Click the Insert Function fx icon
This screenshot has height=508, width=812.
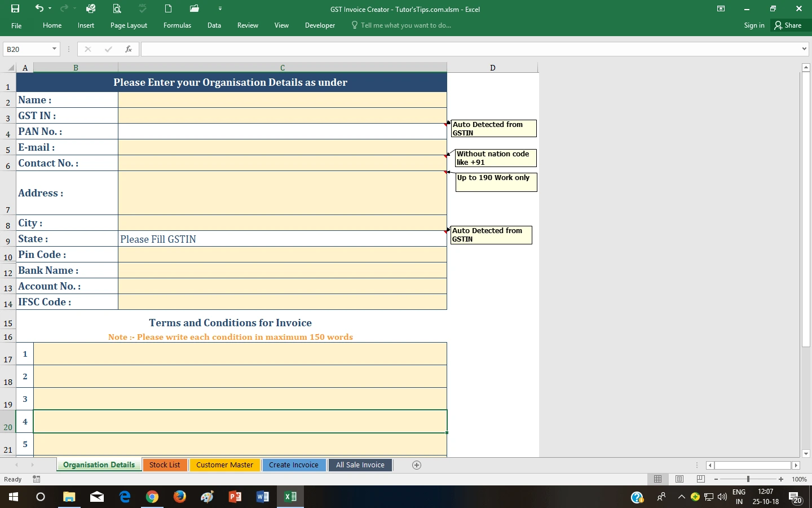coord(129,49)
